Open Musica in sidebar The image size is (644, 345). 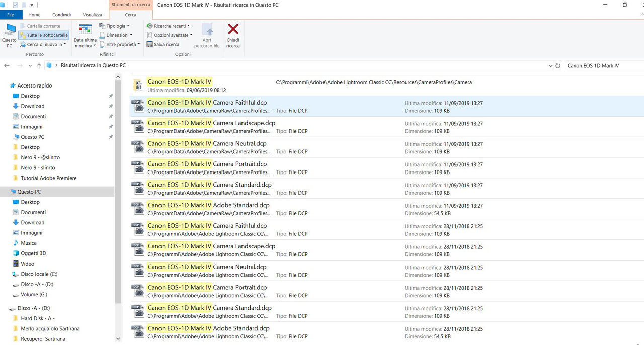click(28, 243)
